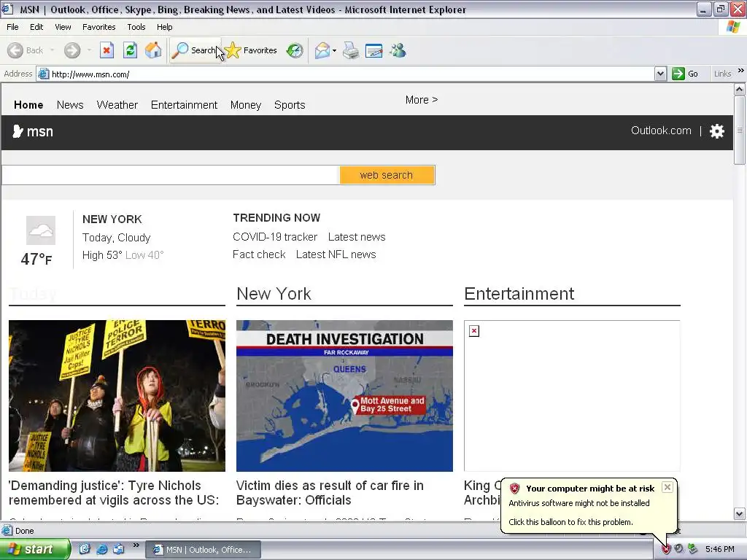Image resolution: width=747 pixels, height=560 pixels.
Task: Click the Go button beside address bar
Action: tap(685, 74)
